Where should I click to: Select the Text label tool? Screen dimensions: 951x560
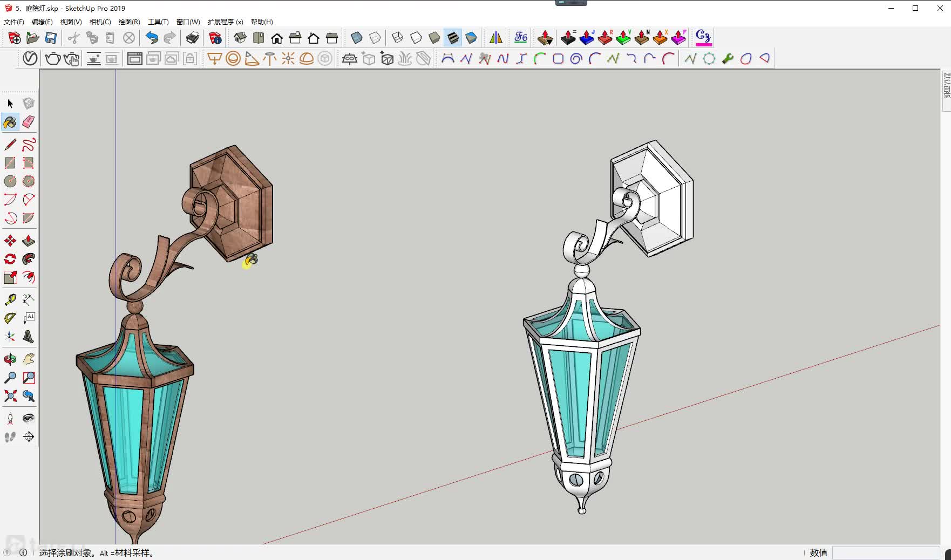coord(29,318)
